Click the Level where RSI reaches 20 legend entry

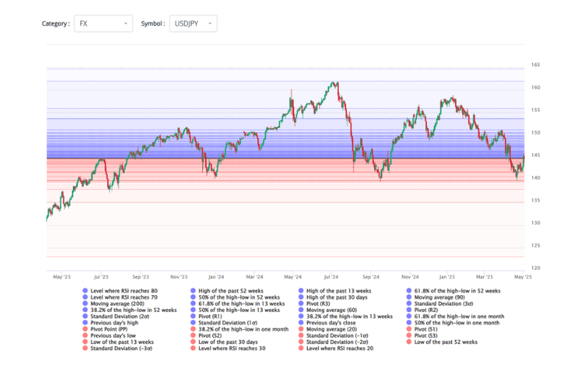[336, 348]
